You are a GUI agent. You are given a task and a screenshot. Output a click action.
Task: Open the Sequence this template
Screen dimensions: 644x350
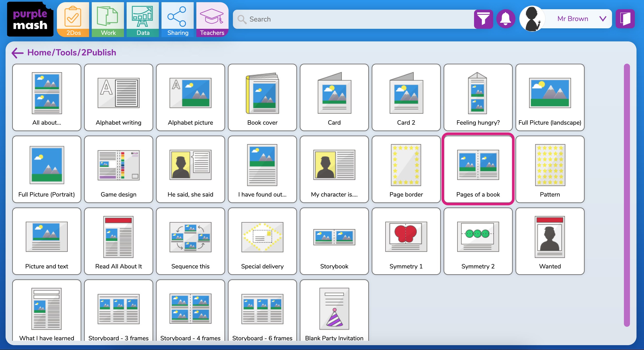(x=191, y=241)
